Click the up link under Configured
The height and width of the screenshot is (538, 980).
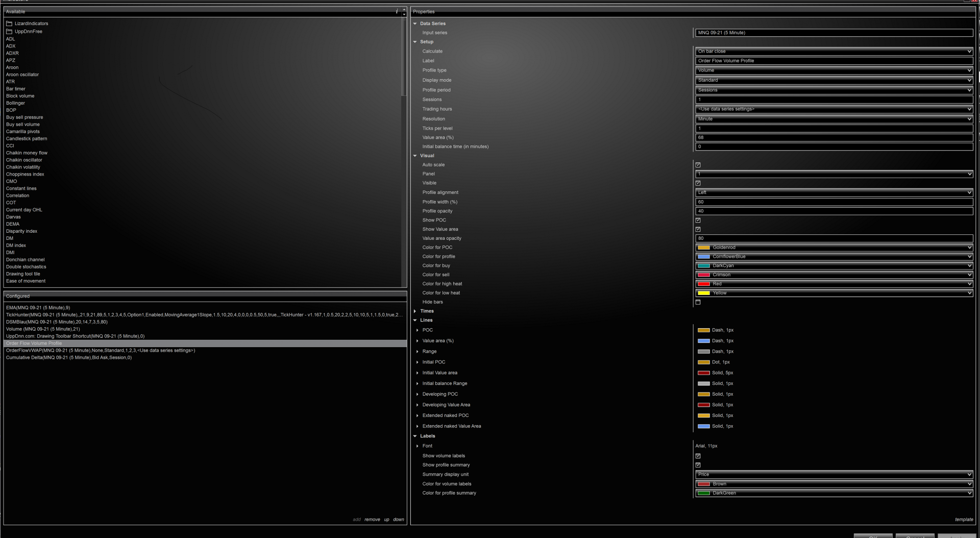386,520
